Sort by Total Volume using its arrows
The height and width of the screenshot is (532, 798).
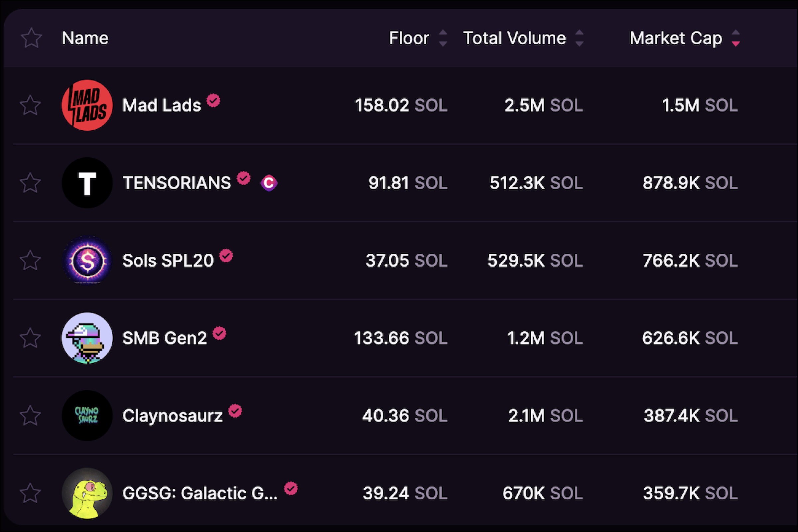click(x=580, y=38)
